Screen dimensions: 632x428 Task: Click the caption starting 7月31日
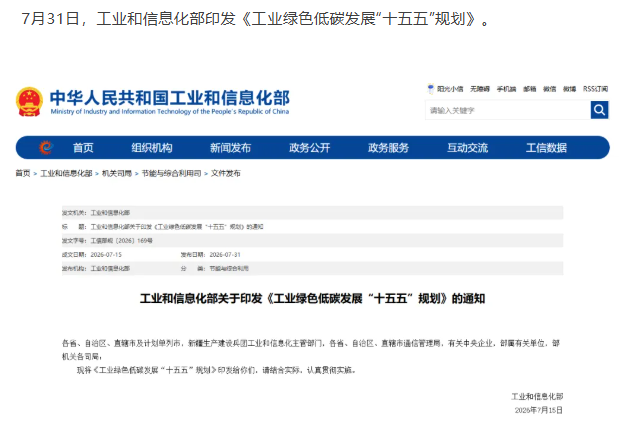[x=256, y=19]
